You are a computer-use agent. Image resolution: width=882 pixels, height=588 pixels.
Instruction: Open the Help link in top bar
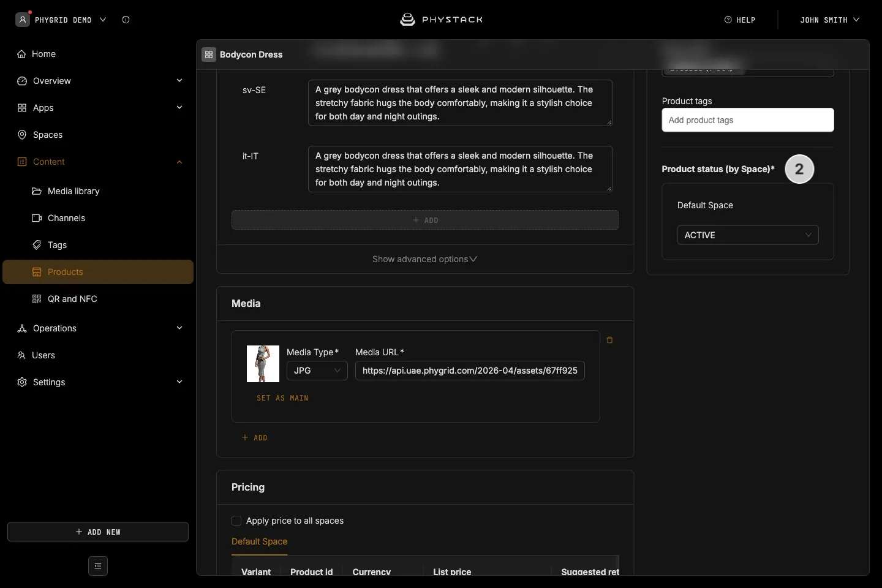point(740,20)
